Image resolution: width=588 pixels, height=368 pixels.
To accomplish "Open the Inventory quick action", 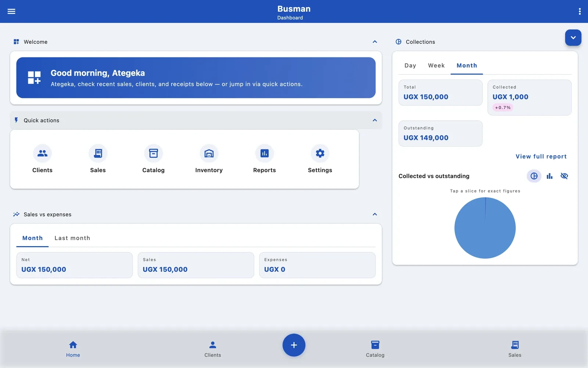I will 209,159.
